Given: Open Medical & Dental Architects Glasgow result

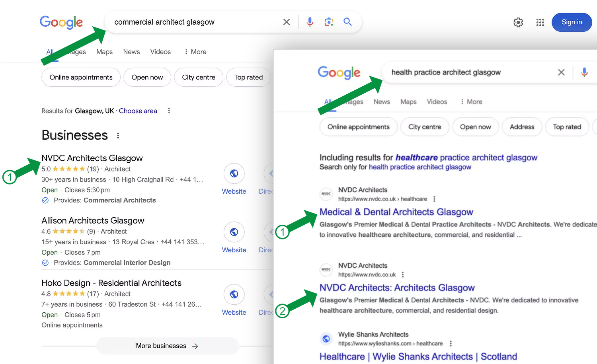Looking at the screenshot, I should click(x=396, y=212).
